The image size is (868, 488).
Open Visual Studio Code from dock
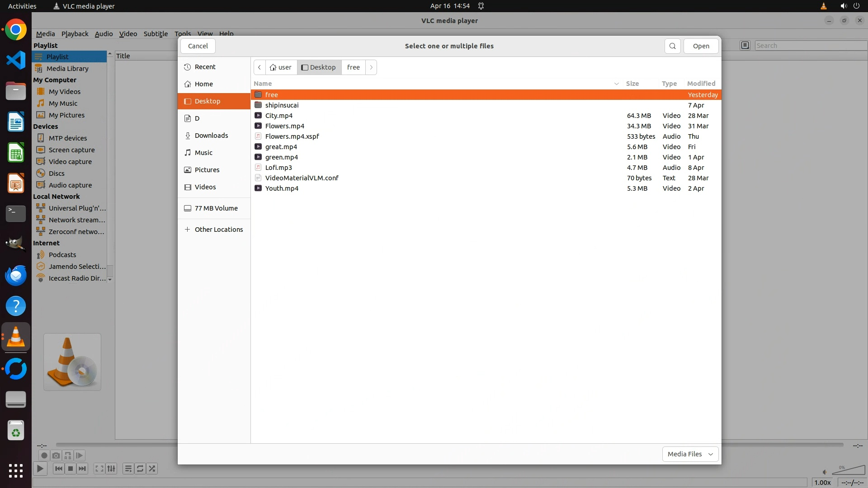(16, 61)
